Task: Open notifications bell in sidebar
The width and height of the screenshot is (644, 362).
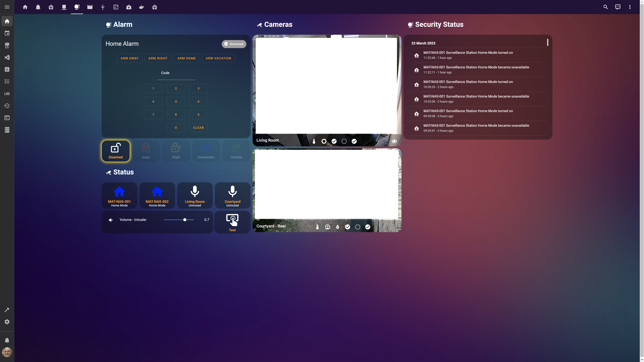Action: point(7,340)
